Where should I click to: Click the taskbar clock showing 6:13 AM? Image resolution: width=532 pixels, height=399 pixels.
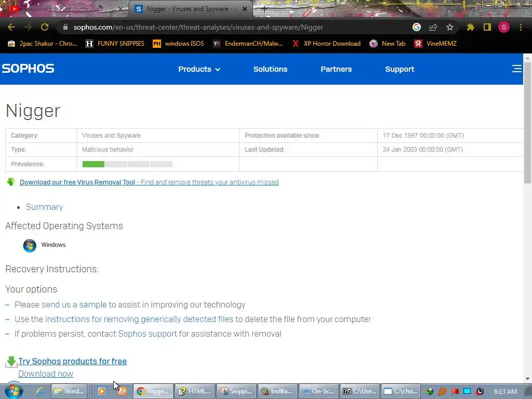(x=506, y=392)
